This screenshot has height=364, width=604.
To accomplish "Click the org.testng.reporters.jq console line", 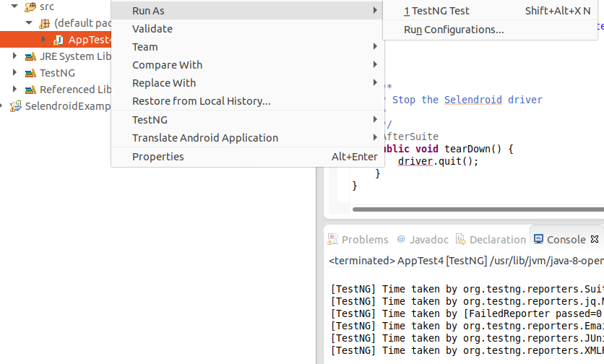I will click(467, 301).
